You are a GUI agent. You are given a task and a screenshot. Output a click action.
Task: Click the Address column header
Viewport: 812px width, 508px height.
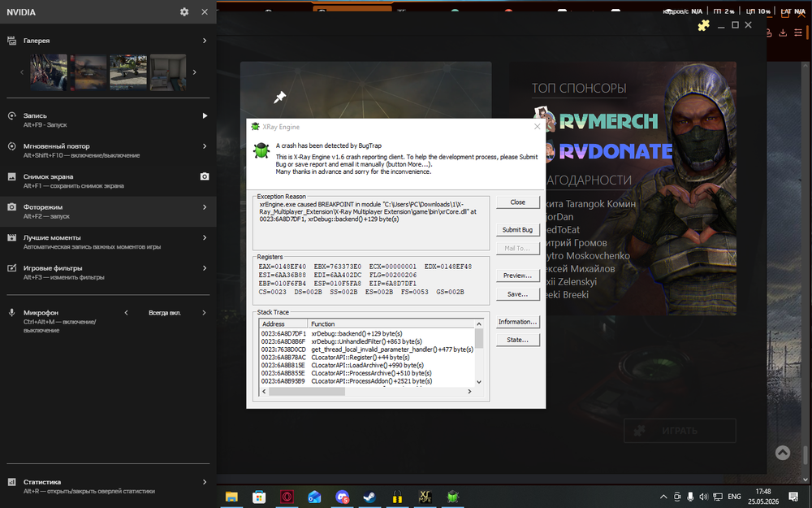[283, 323]
